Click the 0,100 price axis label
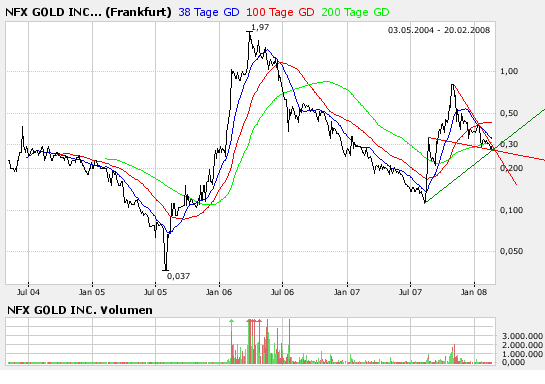The image size is (545, 384). [511, 210]
